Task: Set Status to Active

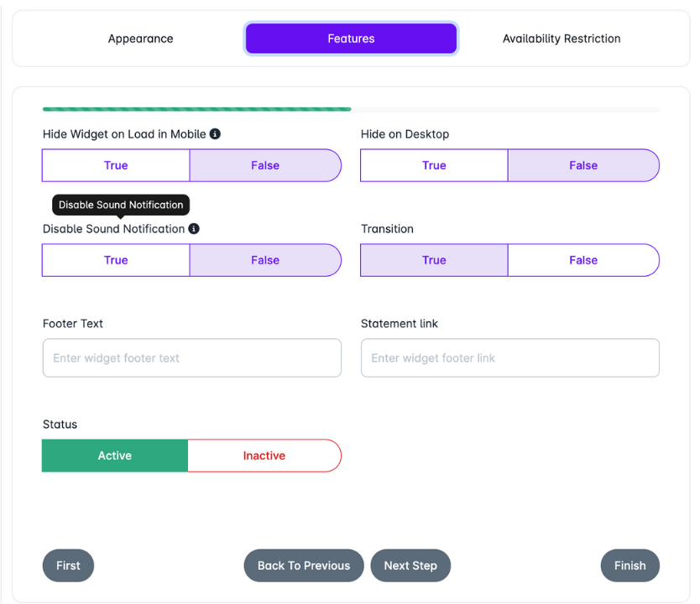Action: click(115, 456)
